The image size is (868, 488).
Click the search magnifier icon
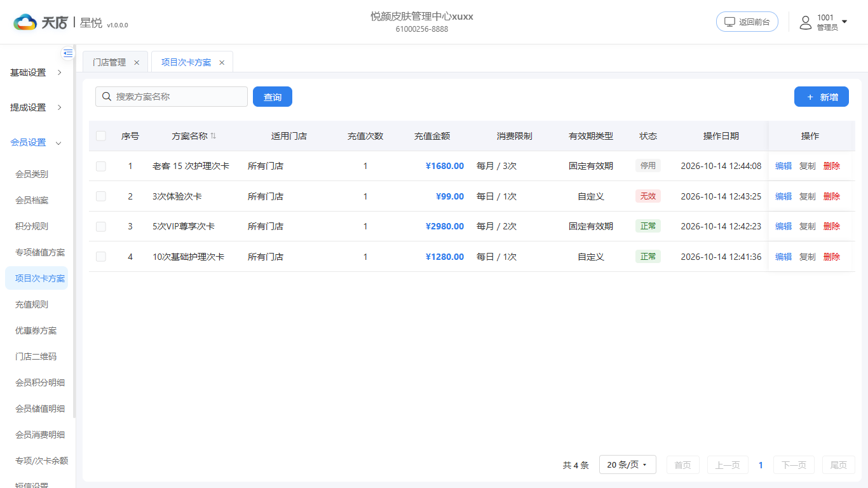(107, 97)
